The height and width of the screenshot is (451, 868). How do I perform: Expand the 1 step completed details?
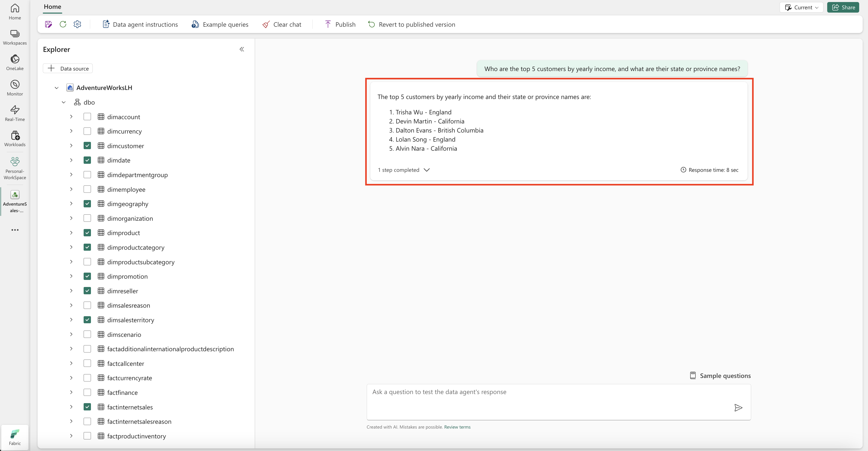pos(404,170)
